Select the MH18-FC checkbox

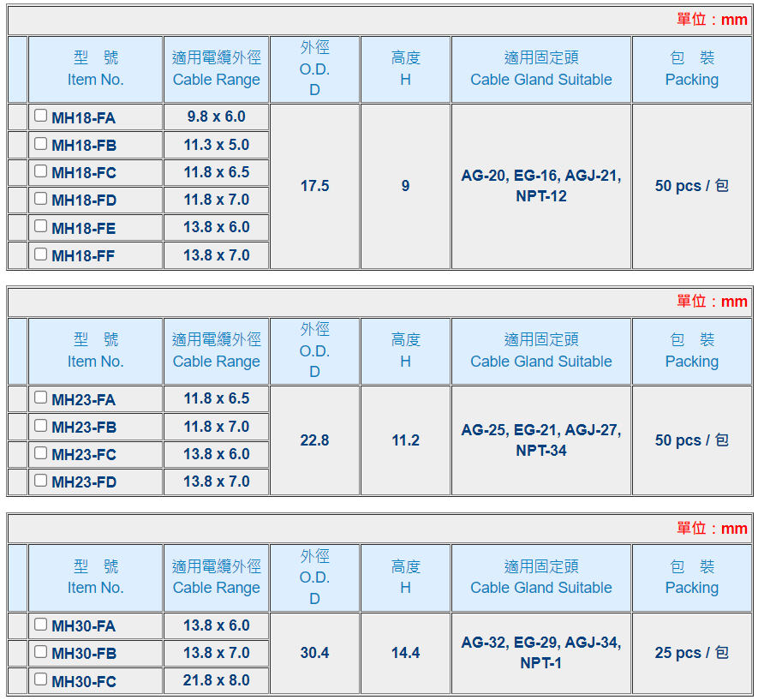click(40, 171)
